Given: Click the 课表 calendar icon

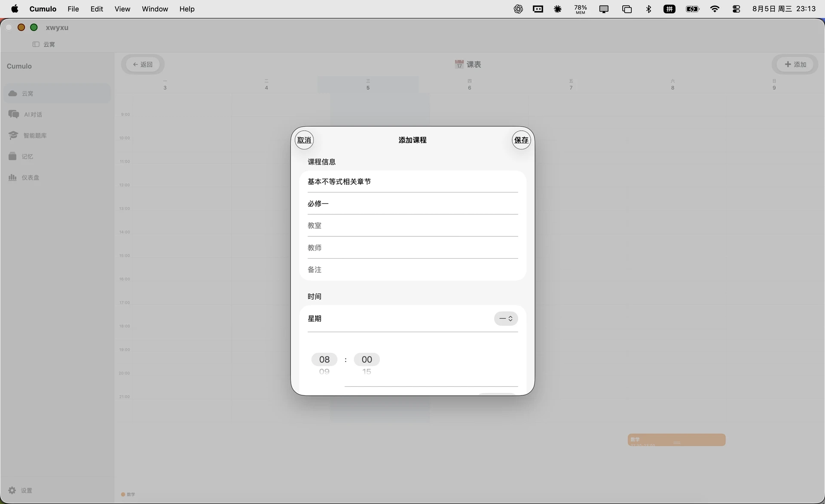Looking at the screenshot, I should (459, 64).
